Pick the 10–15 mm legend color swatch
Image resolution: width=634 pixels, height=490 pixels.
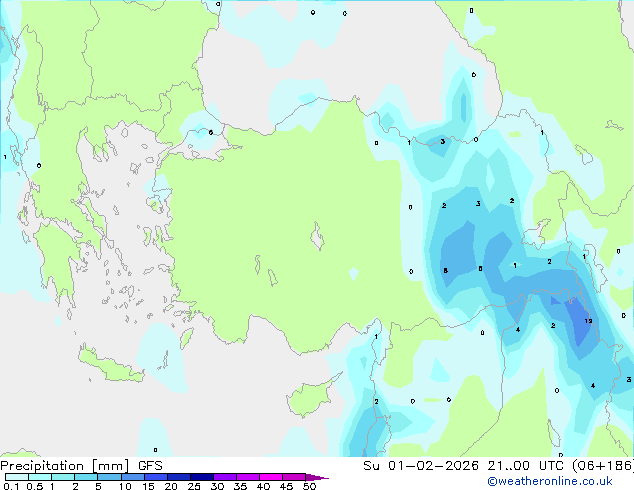coord(132,477)
